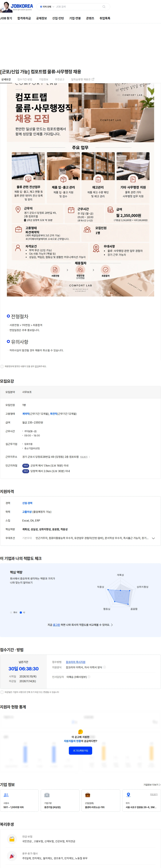
Task: Click the thinking emoji above 이 공고에 지원한
Action: [80, 732]
